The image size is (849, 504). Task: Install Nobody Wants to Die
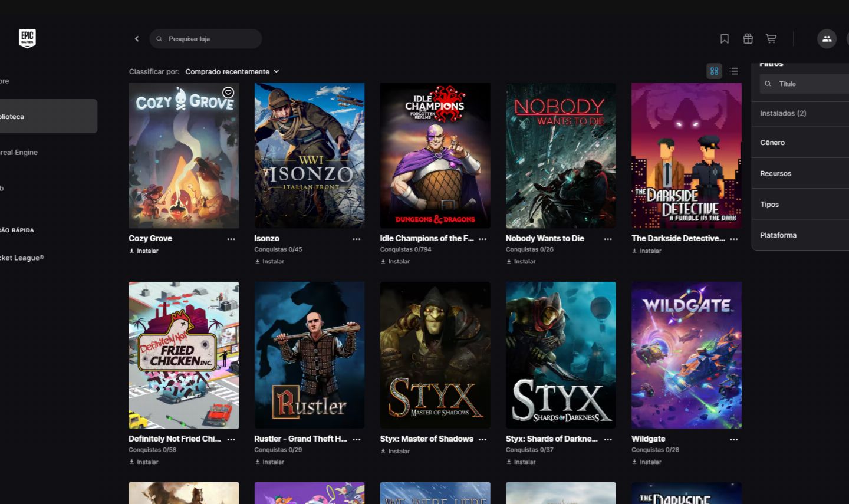point(521,262)
